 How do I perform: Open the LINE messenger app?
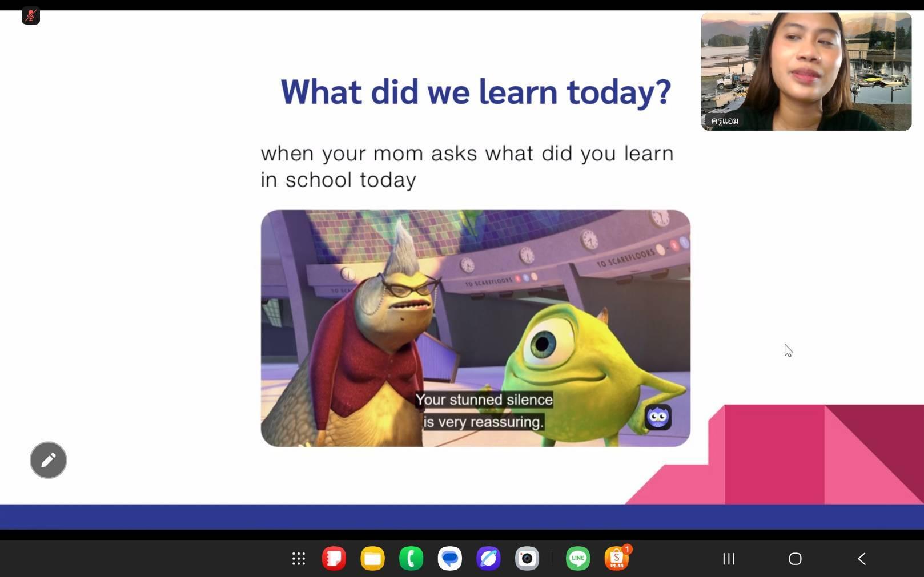[578, 559]
